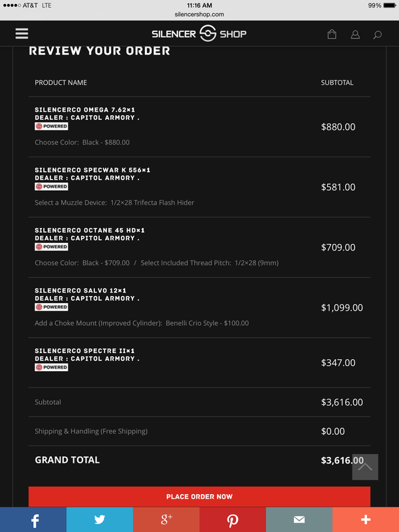Open more sharing options plus icon

coord(366,519)
